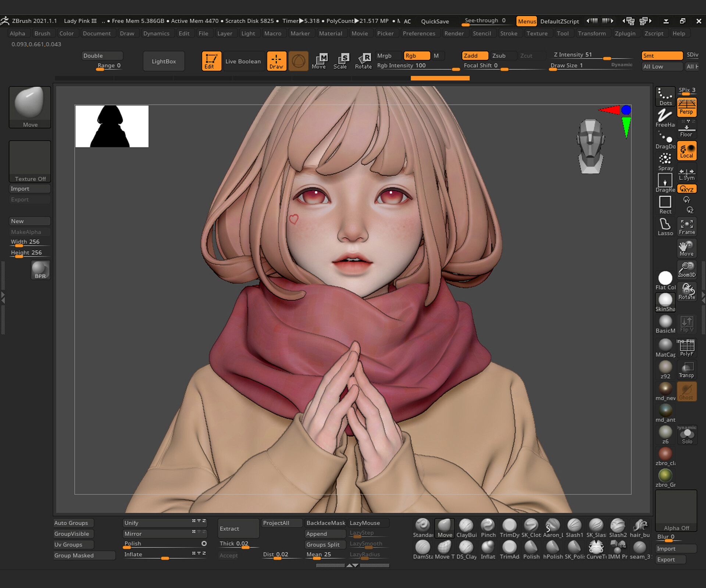The width and height of the screenshot is (706, 588).
Task: Click the Live Boolean button
Action: (x=243, y=61)
